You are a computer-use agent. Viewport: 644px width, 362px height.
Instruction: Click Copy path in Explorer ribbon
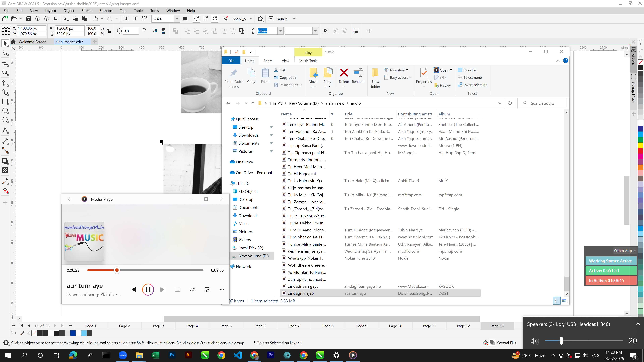[284, 77]
